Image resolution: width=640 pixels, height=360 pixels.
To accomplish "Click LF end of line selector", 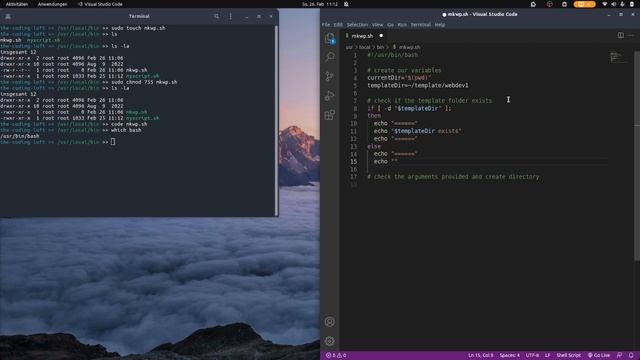I will click(547, 356).
